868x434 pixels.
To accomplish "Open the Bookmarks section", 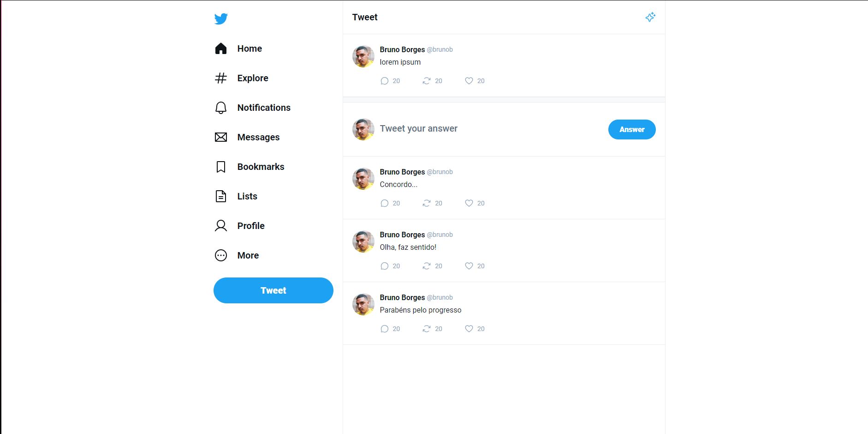I will 261,166.
